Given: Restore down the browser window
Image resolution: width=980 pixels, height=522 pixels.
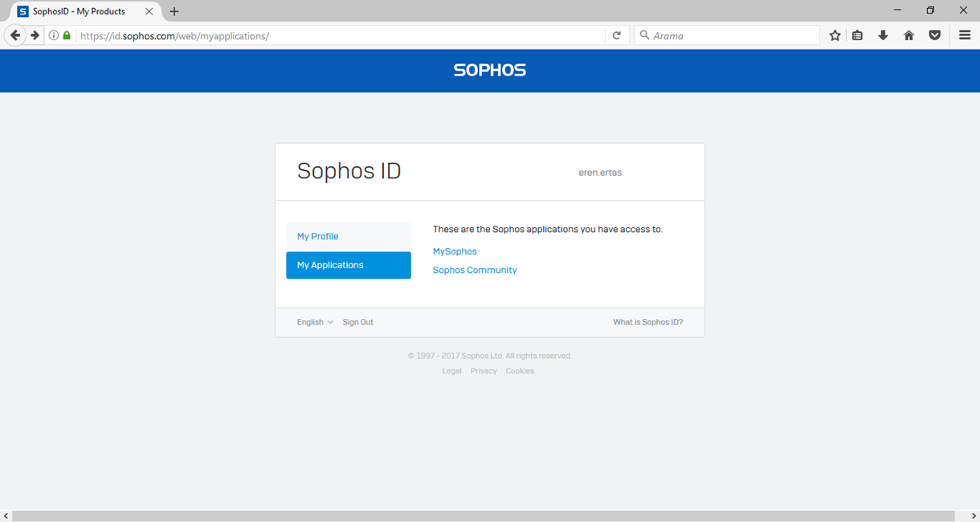Looking at the screenshot, I should tap(930, 10).
